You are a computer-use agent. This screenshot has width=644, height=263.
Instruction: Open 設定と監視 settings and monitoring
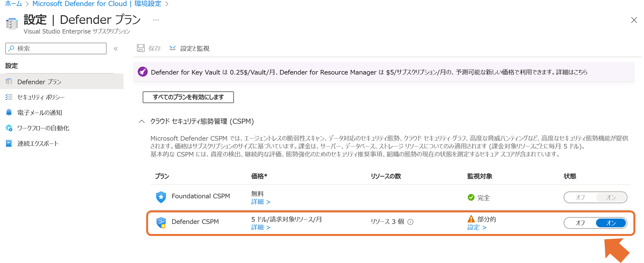pos(195,48)
